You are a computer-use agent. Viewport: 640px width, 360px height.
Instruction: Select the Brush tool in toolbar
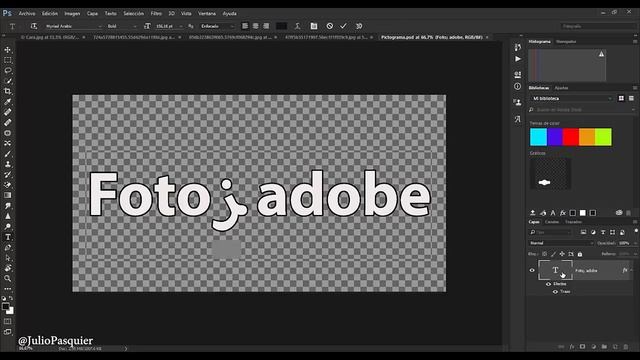tap(8, 154)
